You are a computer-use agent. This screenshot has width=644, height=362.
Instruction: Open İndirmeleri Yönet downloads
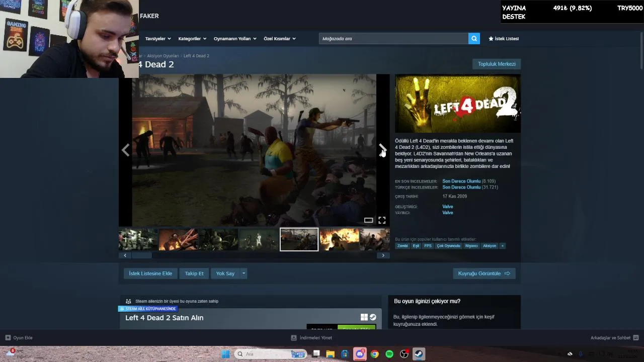(x=311, y=338)
